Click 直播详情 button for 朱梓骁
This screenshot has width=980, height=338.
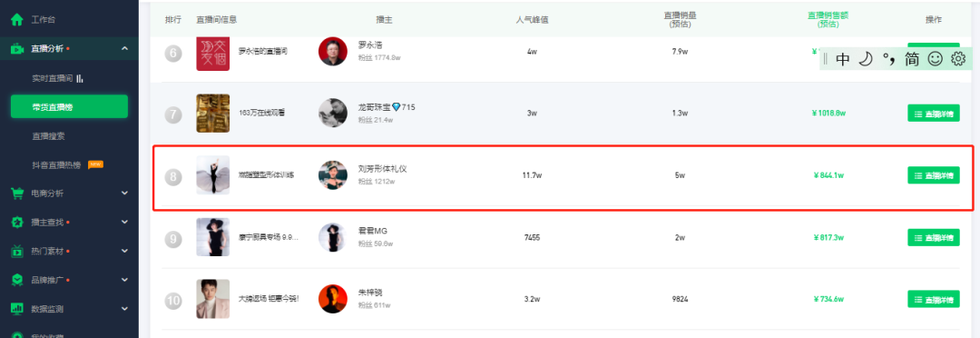tap(933, 299)
